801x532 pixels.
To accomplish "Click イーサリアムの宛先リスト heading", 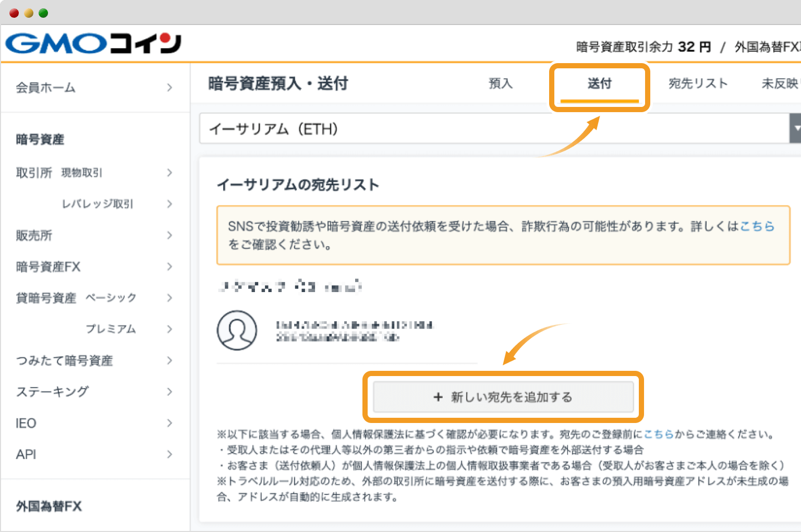I will click(x=298, y=185).
